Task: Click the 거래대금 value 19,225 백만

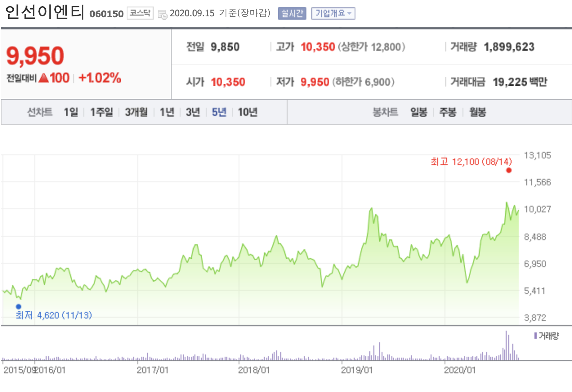Action: click(520, 82)
